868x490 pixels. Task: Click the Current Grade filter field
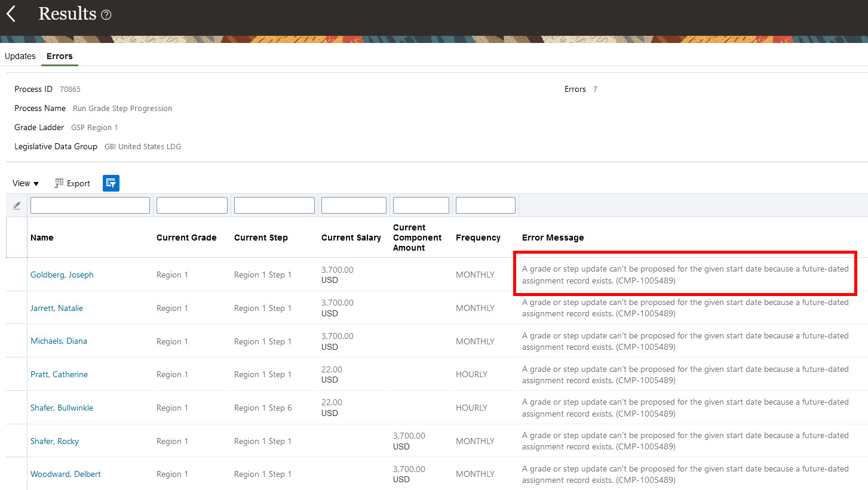(x=192, y=205)
